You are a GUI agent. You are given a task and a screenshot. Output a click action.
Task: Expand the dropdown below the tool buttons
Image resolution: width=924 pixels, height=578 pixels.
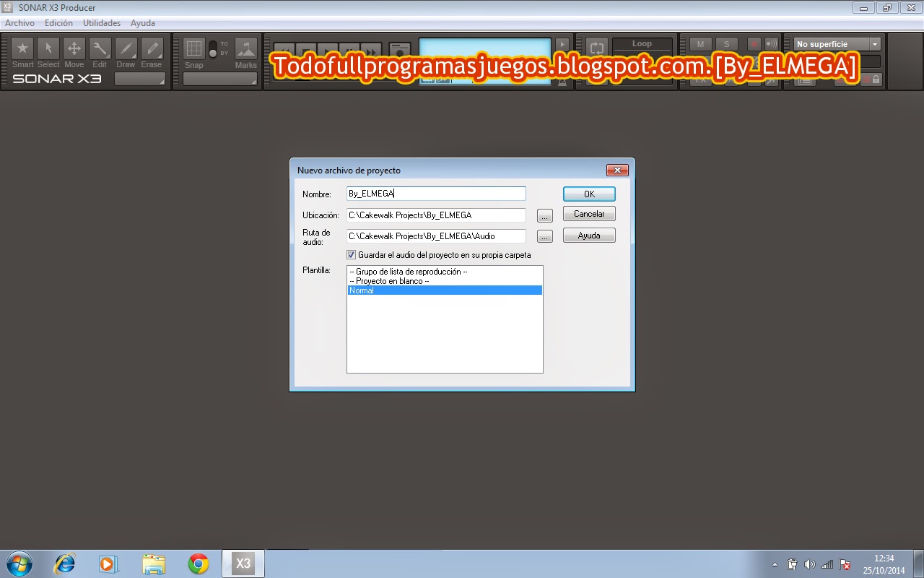tap(140, 79)
